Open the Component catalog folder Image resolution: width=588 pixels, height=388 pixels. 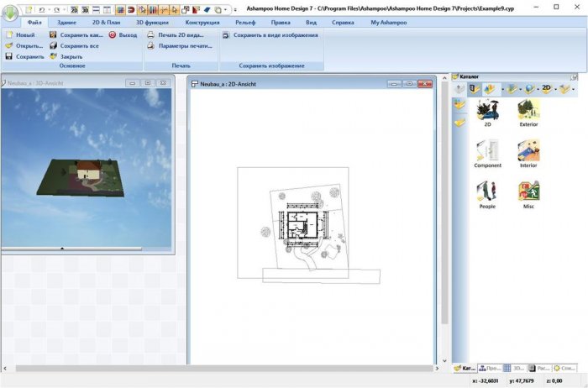point(487,151)
